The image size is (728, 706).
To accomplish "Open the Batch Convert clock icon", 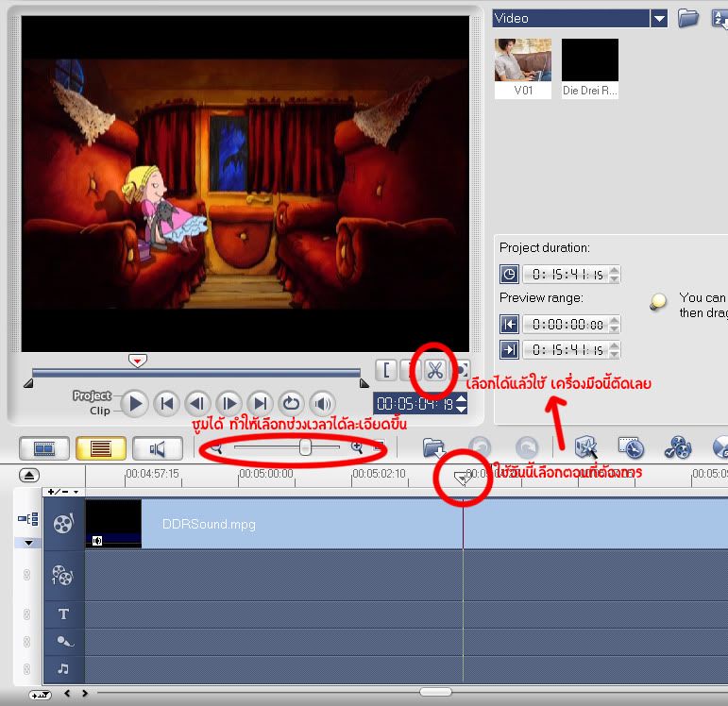I will coord(631,446).
